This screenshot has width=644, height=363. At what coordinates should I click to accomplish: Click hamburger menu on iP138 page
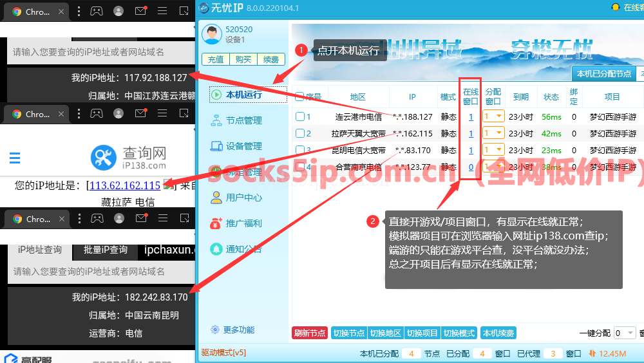[15, 158]
